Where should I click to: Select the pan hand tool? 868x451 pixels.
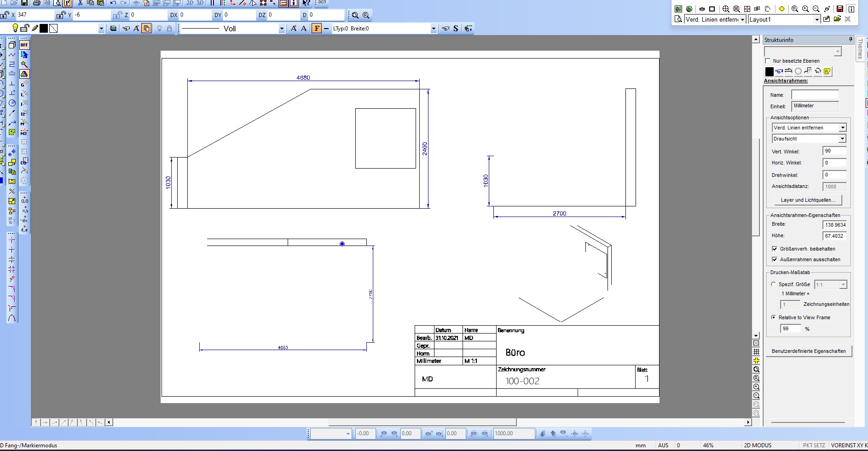point(768,9)
